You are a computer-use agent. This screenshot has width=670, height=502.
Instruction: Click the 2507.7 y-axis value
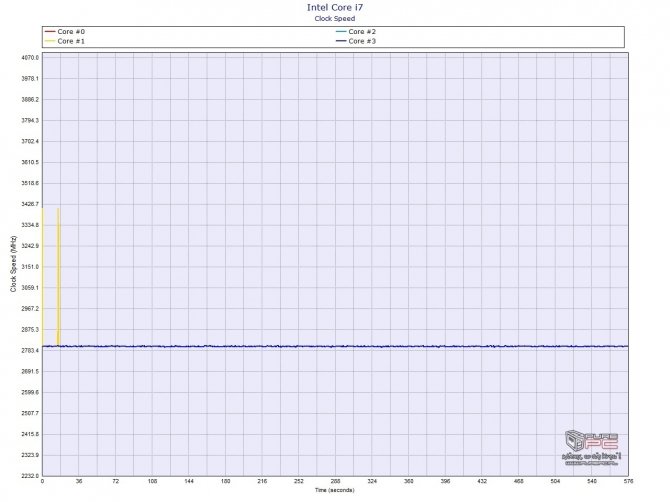coord(30,413)
